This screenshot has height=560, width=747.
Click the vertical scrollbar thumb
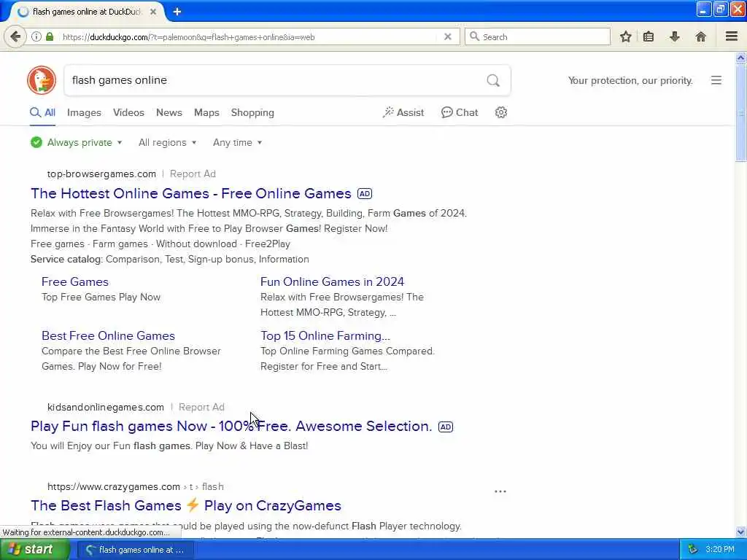(740, 113)
